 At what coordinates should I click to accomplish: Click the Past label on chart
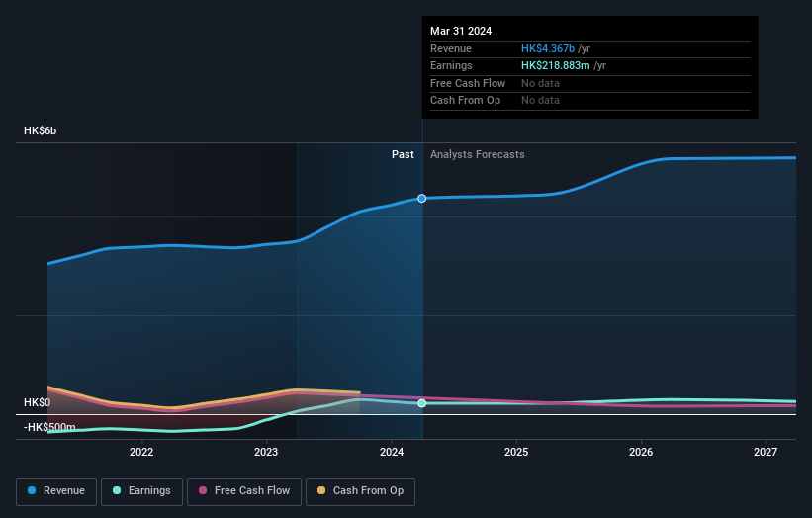tap(403, 155)
